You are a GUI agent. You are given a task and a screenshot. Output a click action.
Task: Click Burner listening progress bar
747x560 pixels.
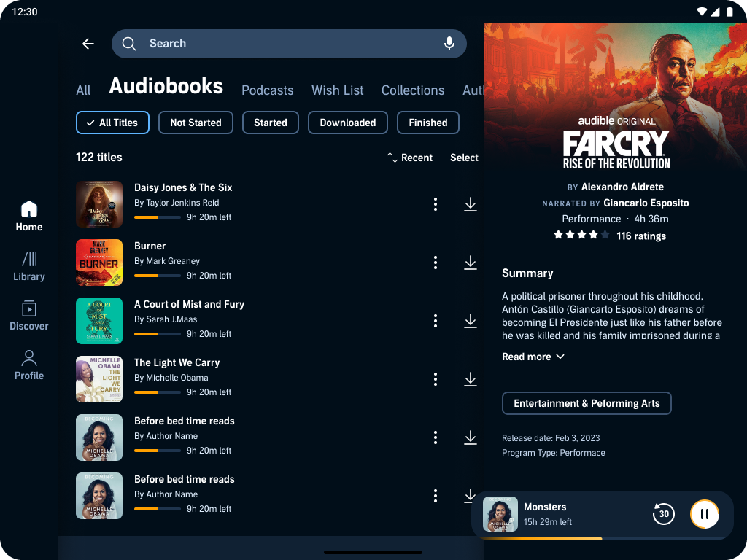point(158,275)
